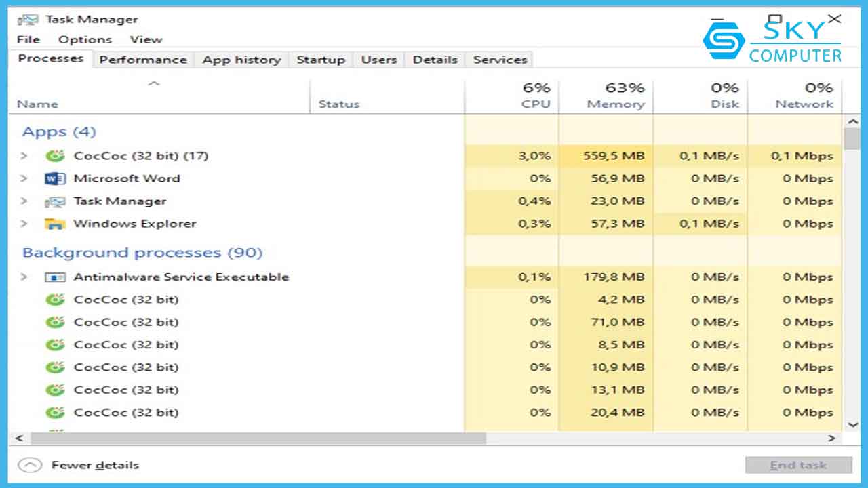Click the 3,0% CPU value for CocCoc
The width and height of the screenshot is (868, 488).
pos(534,156)
